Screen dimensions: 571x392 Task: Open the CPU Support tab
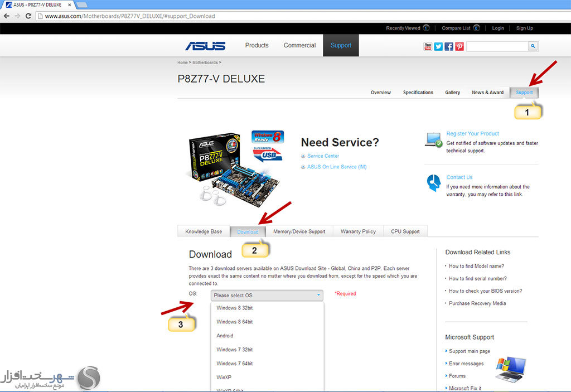pos(405,231)
